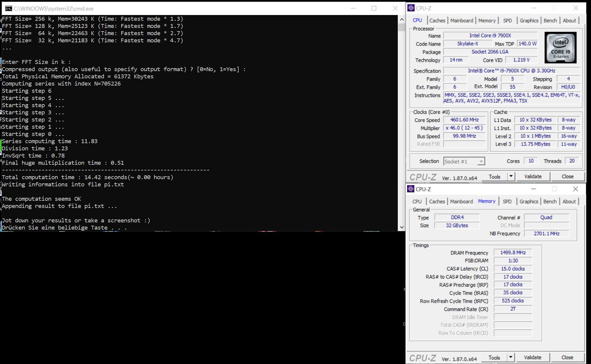Click the Socket 2066 LGA package value
This screenshot has width=591, height=364.
(x=490, y=52)
